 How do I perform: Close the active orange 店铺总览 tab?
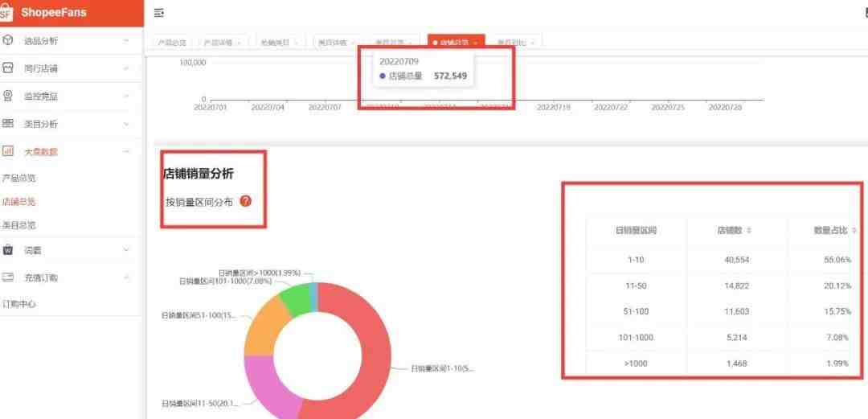477,43
